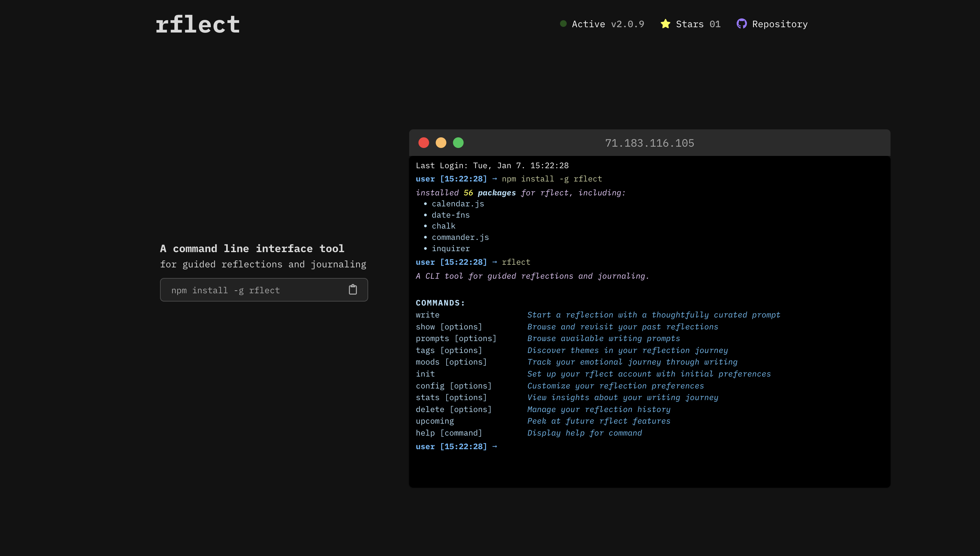Click the green Active status dot
This screenshot has height=556, width=980.
563,24
